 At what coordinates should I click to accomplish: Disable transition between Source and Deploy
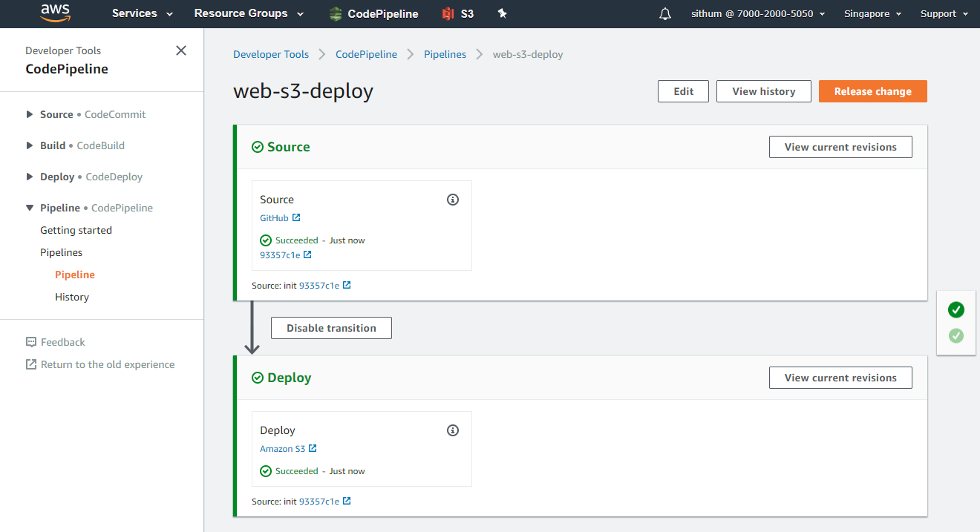[x=331, y=328]
